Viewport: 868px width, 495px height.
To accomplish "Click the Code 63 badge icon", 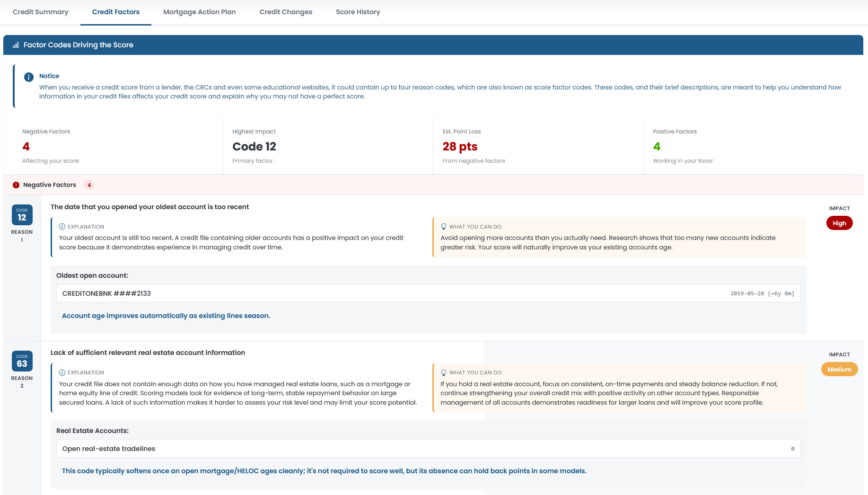I will 22,362.
